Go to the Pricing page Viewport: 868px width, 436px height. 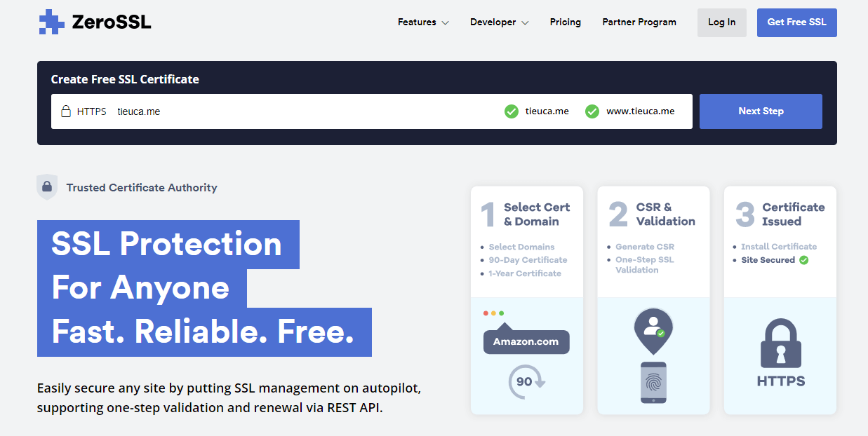click(x=566, y=22)
